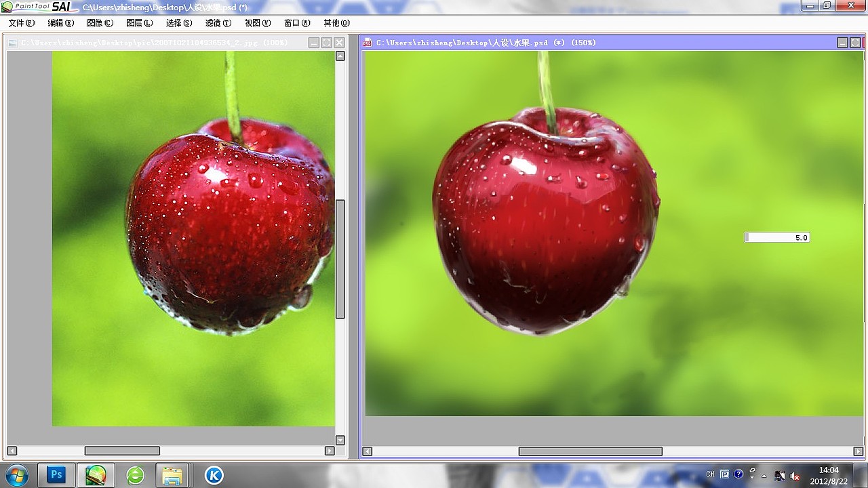Click the blue help question mark tray icon
The height and width of the screenshot is (488, 868).
738,474
